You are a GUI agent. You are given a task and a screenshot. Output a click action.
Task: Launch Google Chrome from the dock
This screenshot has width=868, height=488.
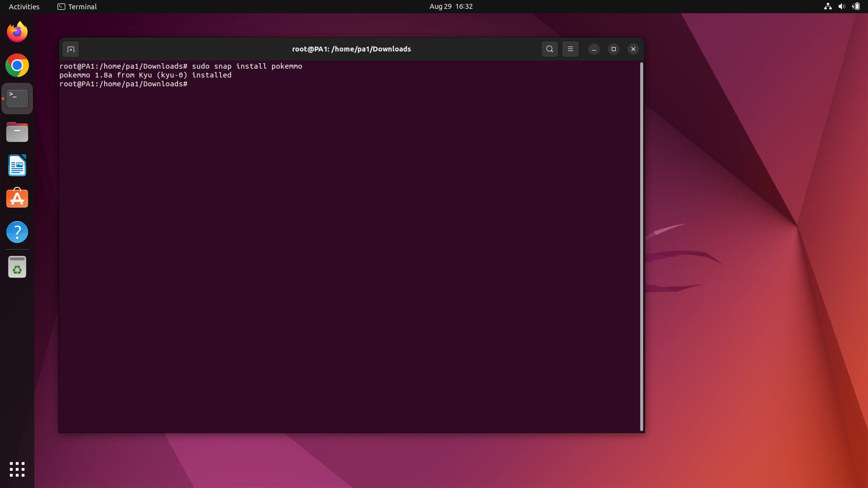point(17,65)
